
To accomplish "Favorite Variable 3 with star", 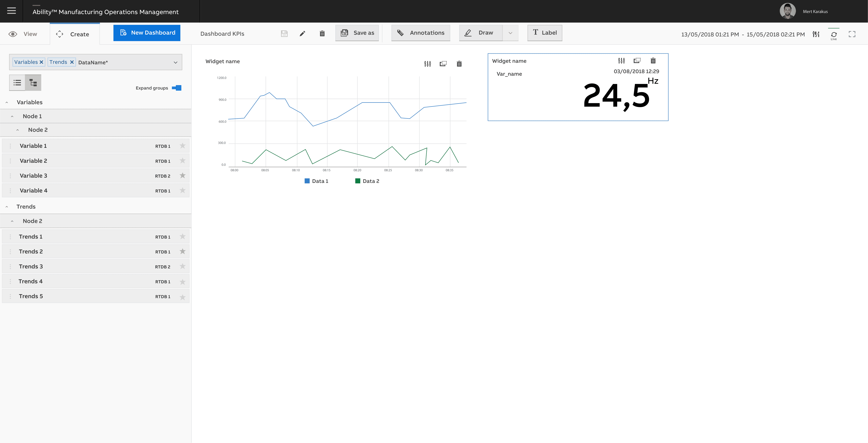I will click(183, 175).
